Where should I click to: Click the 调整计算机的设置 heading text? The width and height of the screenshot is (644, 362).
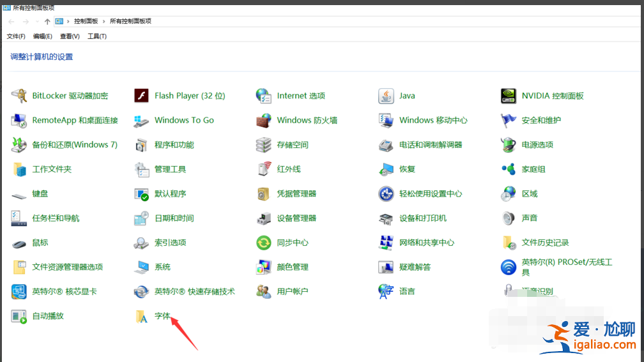click(42, 57)
